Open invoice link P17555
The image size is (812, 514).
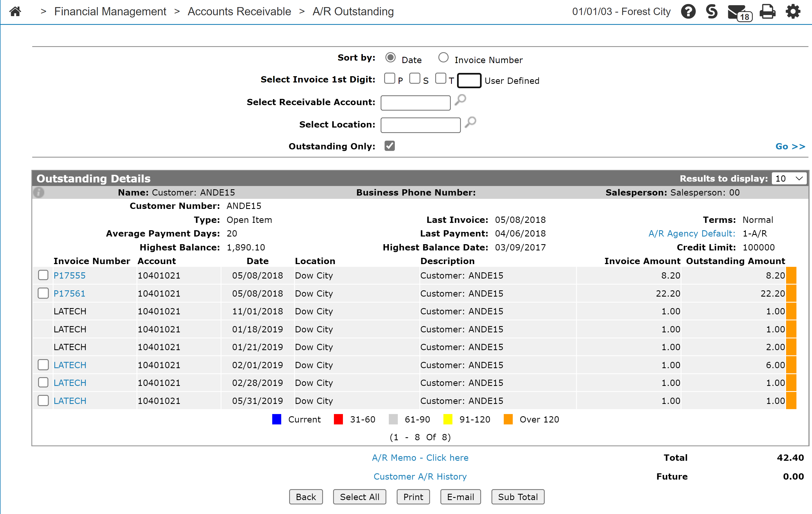click(69, 276)
